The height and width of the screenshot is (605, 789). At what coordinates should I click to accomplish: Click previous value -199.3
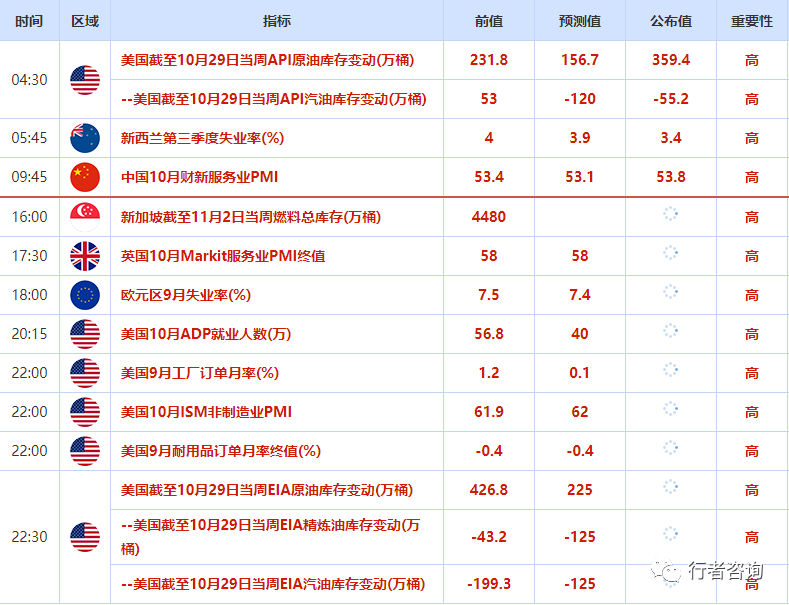(x=489, y=584)
